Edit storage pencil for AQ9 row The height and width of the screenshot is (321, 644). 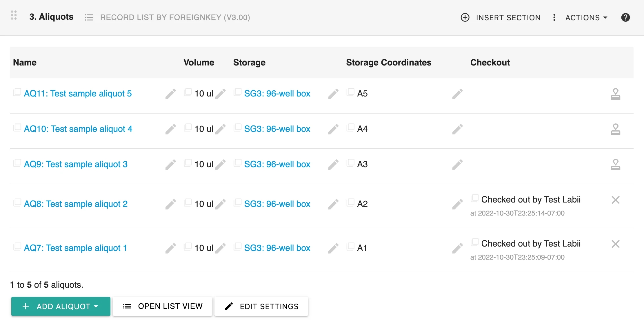pos(333,165)
